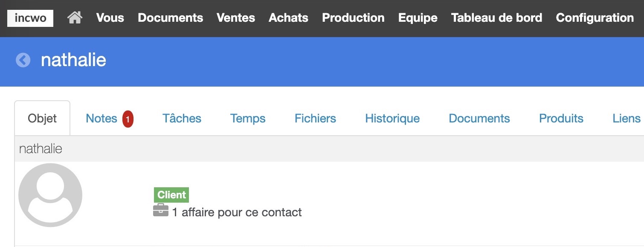Click the red Notes count badge

(128, 119)
